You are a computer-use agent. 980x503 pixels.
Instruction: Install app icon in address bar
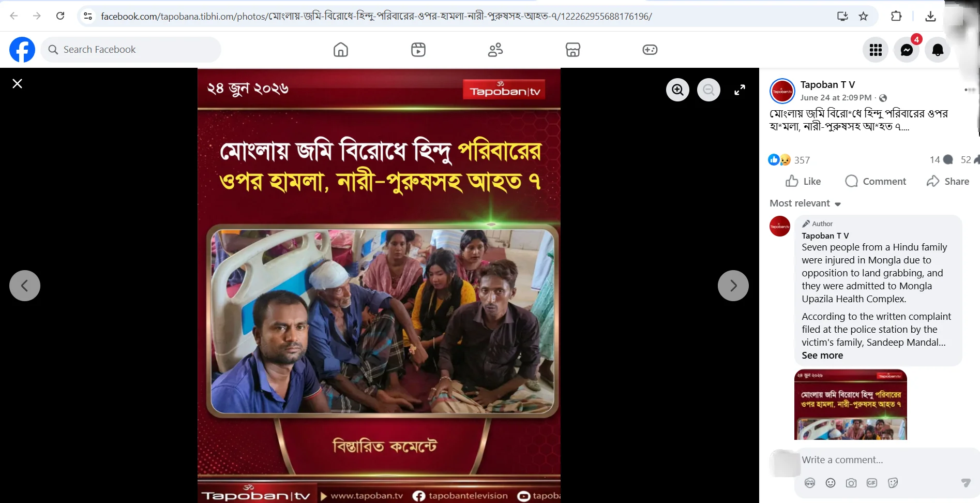click(842, 16)
